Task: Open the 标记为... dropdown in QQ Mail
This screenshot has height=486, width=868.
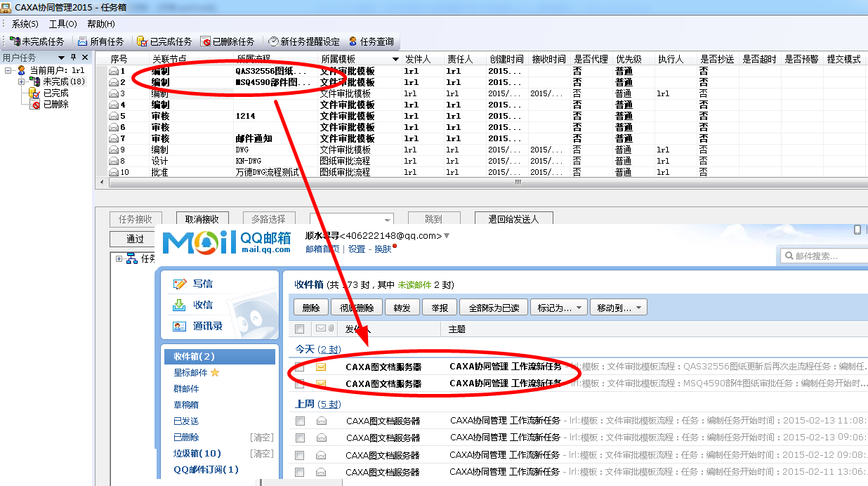Action: point(560,308)
